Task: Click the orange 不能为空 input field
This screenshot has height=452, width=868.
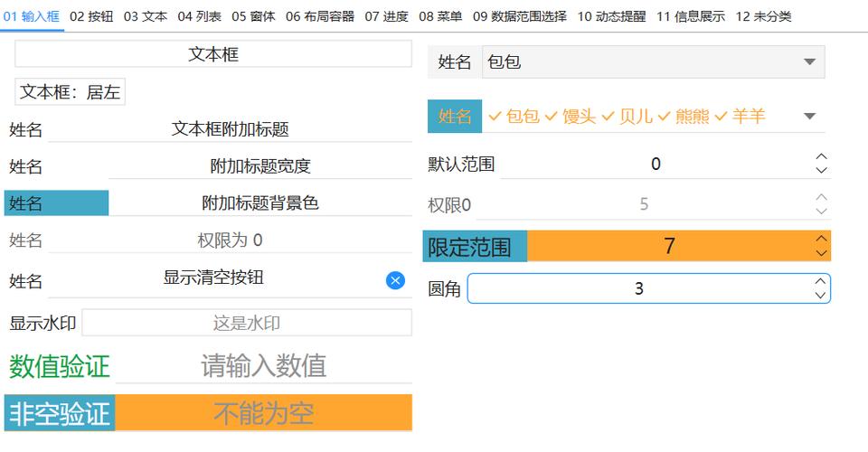Action: coord(263,413)
